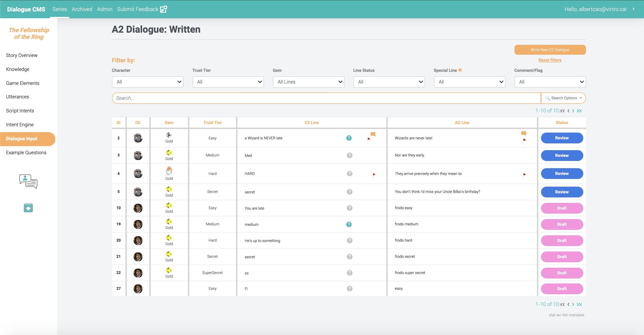
Task: Click Draft button for 'frodo super secret' row
Action: (x=562, y=273)
